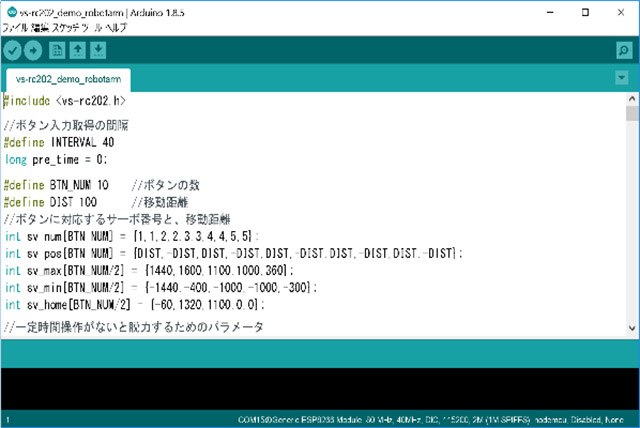The width and height of the screenshot is (640, 428).
Task: Click the editor scrollbar up arrow
Action: 632,99
